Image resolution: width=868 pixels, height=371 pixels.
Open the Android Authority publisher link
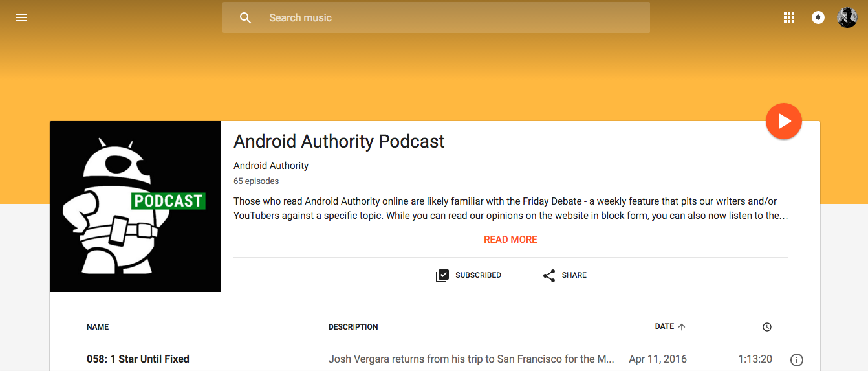(x=271, y=166)
